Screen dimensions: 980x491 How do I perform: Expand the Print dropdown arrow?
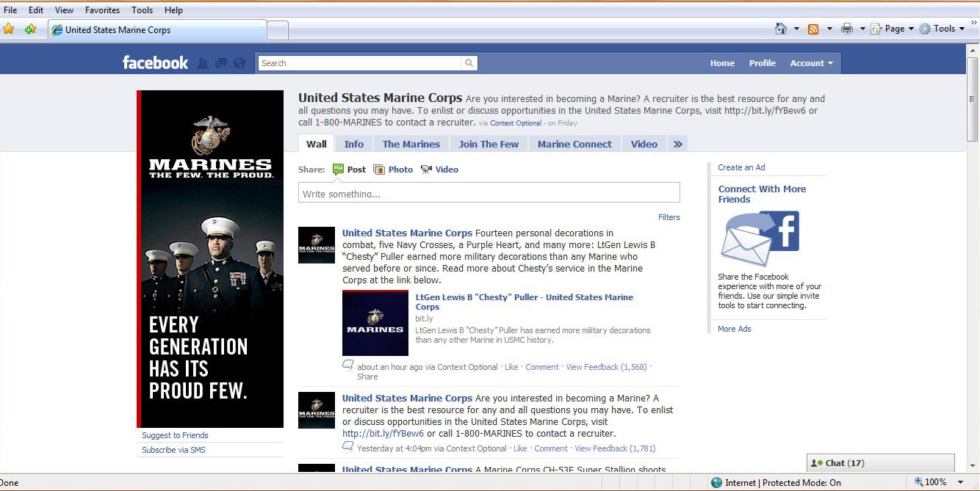tap(862, 29)
